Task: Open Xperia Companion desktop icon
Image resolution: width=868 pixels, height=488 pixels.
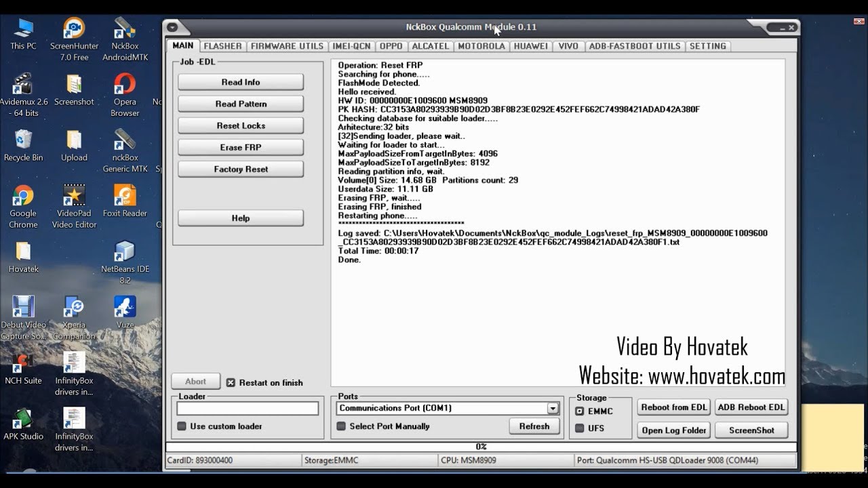Action: click(x=74, y=317)
